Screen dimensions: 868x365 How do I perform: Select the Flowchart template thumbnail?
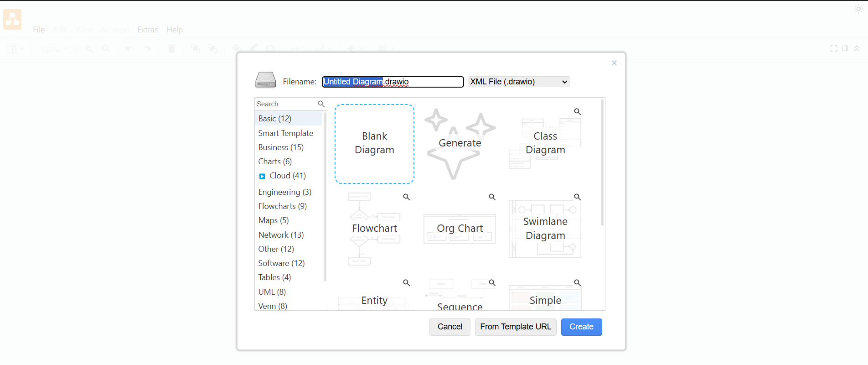[374, 229]
